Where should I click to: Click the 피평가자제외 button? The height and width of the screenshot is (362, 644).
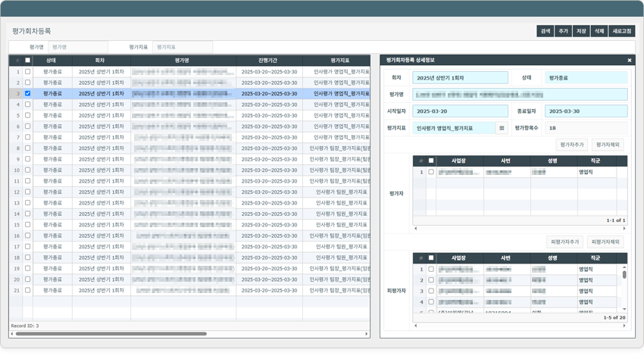pos(605,242)
